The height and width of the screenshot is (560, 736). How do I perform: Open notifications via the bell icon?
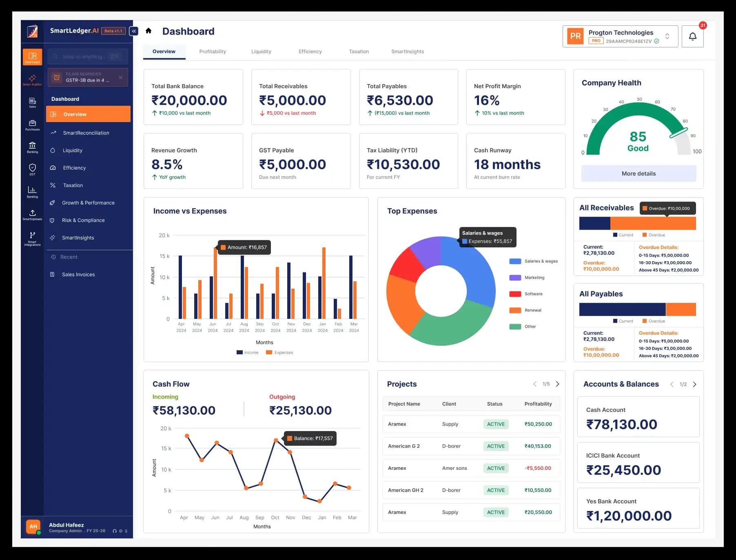[x=692, y=36]
